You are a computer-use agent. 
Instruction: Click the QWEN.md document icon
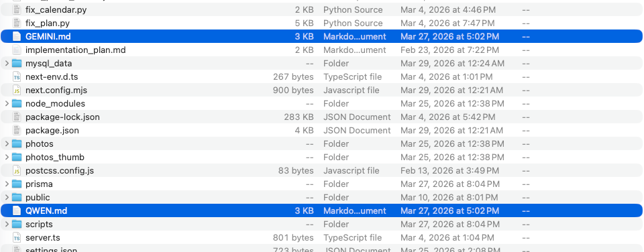coord(16,211)
